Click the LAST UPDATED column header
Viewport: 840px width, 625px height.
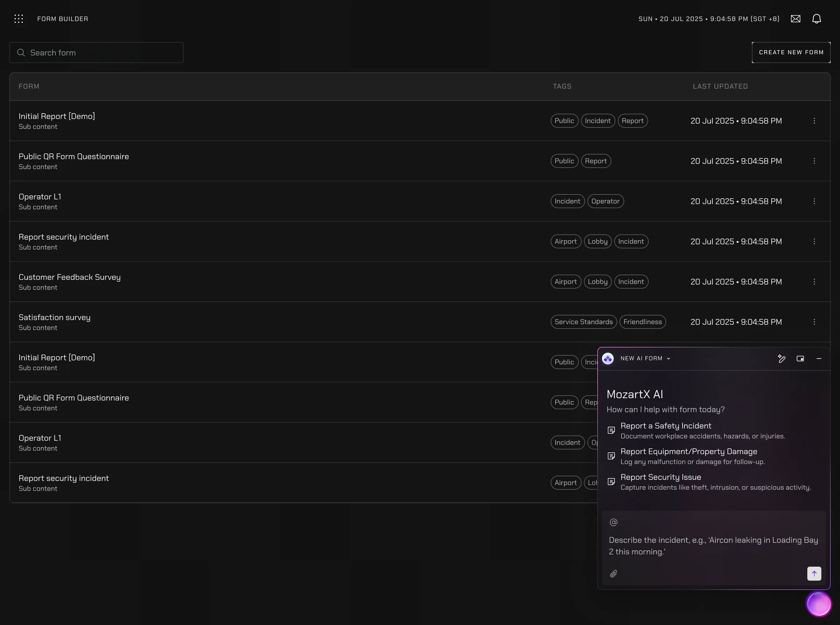tap(720, 86)
